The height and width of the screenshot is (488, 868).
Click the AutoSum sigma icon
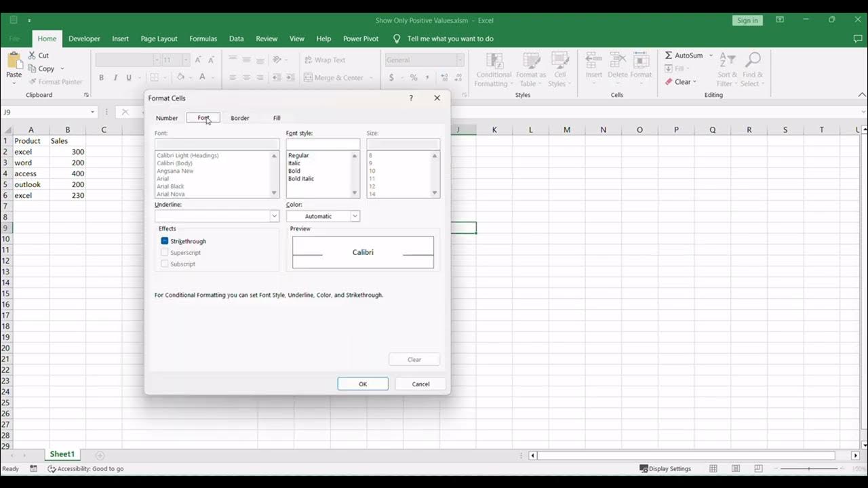669,56
